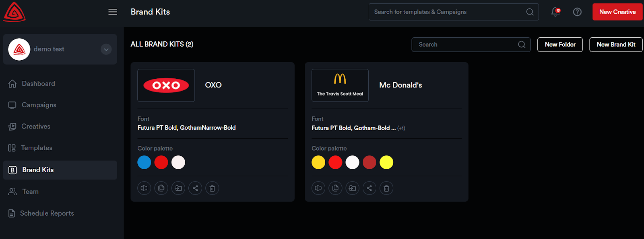The height and width of the screenshot is (239, 644).
Task: Toggle the hamburger sidebar menu
Action: [x=113, y=12]
